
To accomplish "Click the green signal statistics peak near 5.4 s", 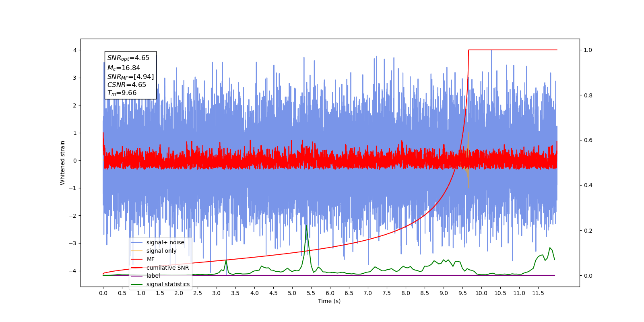I will click(x=307, y=226).
